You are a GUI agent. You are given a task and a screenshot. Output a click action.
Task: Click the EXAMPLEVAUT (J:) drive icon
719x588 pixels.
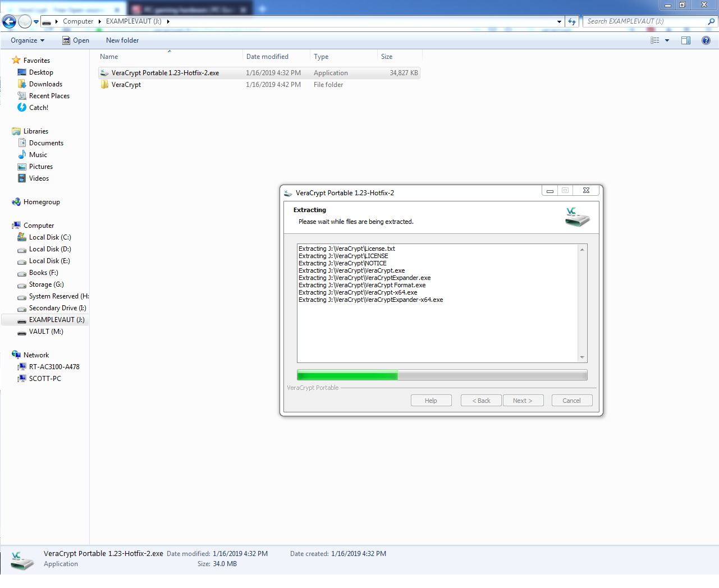[22, 320]
